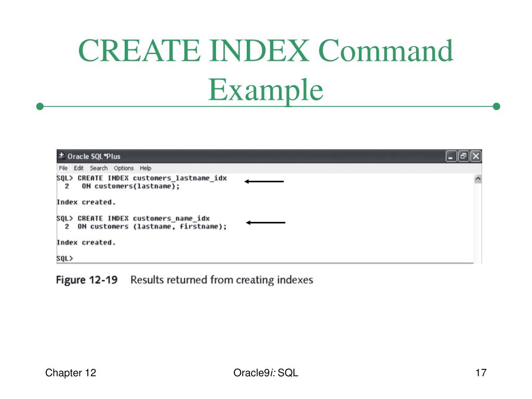Click the last empty SQL> prompt
This screenshot has width=532, height=399.
click(x=65, y=259)
